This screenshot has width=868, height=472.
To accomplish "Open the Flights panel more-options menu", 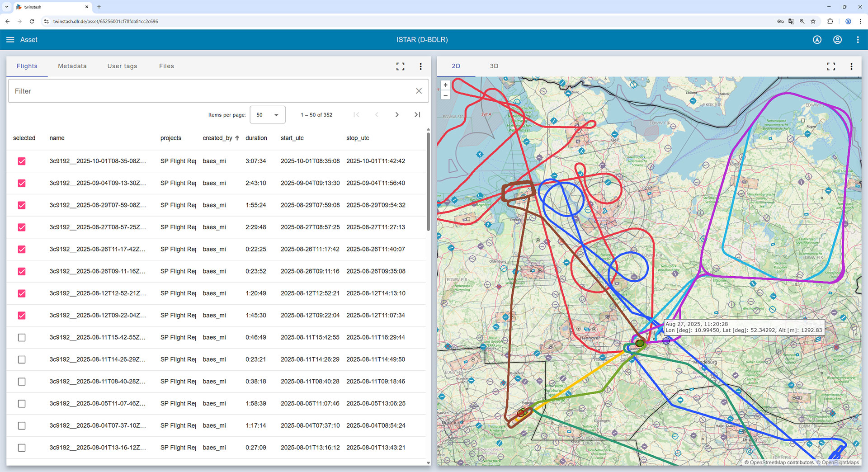I will (x=420, y=66).
